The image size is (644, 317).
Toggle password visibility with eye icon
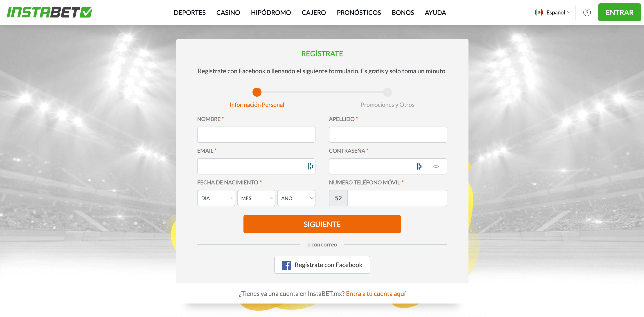[435, 166]
